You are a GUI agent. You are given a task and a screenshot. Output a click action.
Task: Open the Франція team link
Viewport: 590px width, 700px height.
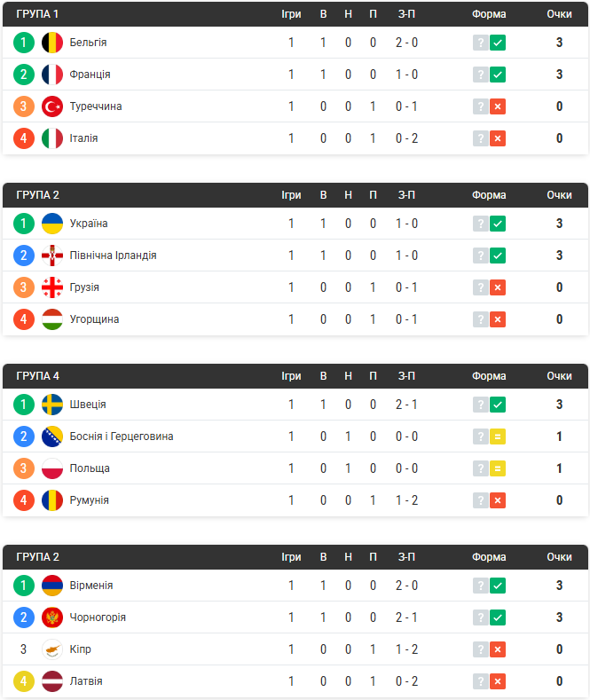[90, 75]
